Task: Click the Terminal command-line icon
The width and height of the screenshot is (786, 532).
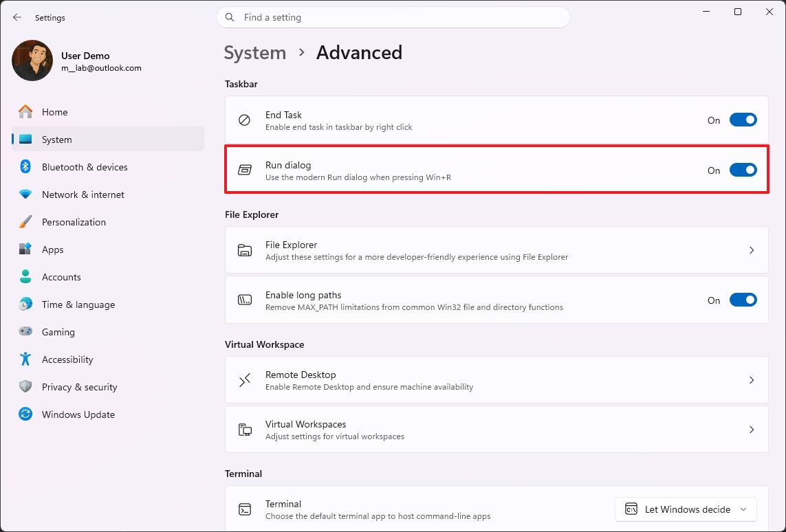Action: pyautogui.click(x=244, y=509)
